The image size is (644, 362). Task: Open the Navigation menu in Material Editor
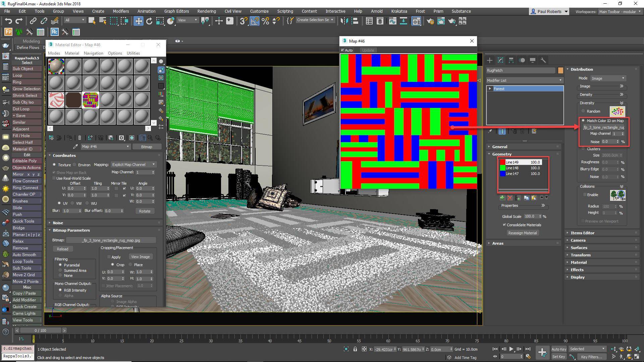point(93,53)
